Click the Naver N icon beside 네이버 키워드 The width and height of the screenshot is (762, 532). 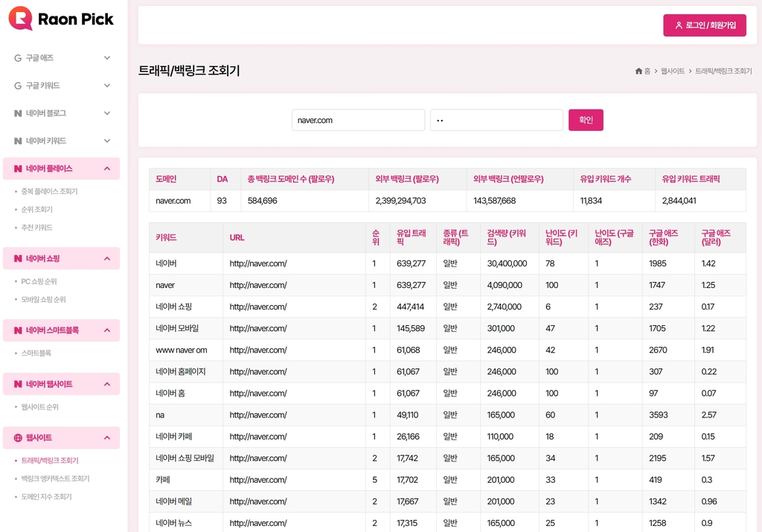18,141
